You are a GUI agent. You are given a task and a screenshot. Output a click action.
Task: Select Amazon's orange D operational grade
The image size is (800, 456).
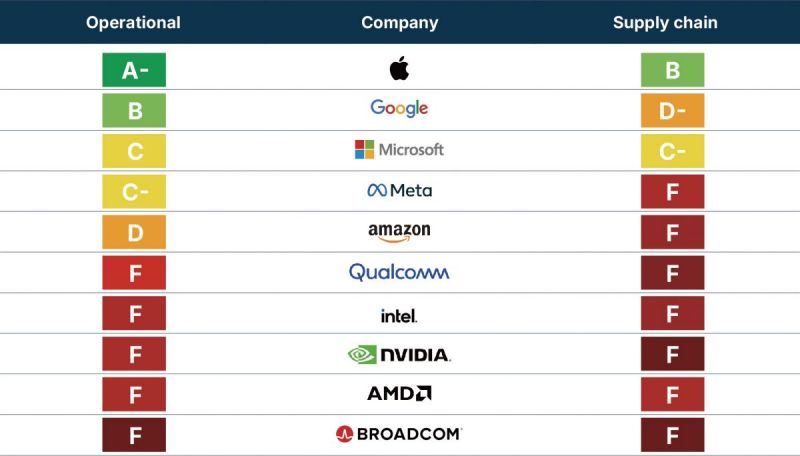point(134,232)
